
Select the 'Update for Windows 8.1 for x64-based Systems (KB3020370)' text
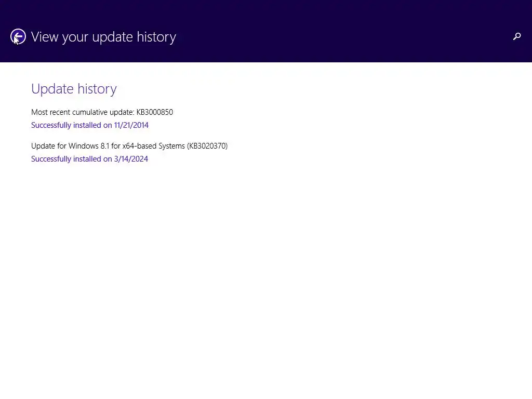(129, 146)
